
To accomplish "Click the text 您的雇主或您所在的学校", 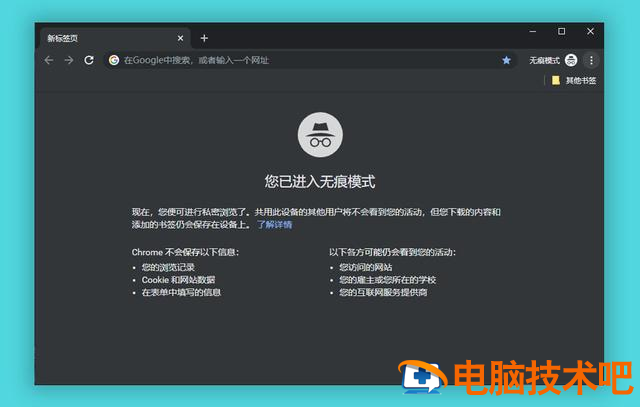I will pos(388,280).
